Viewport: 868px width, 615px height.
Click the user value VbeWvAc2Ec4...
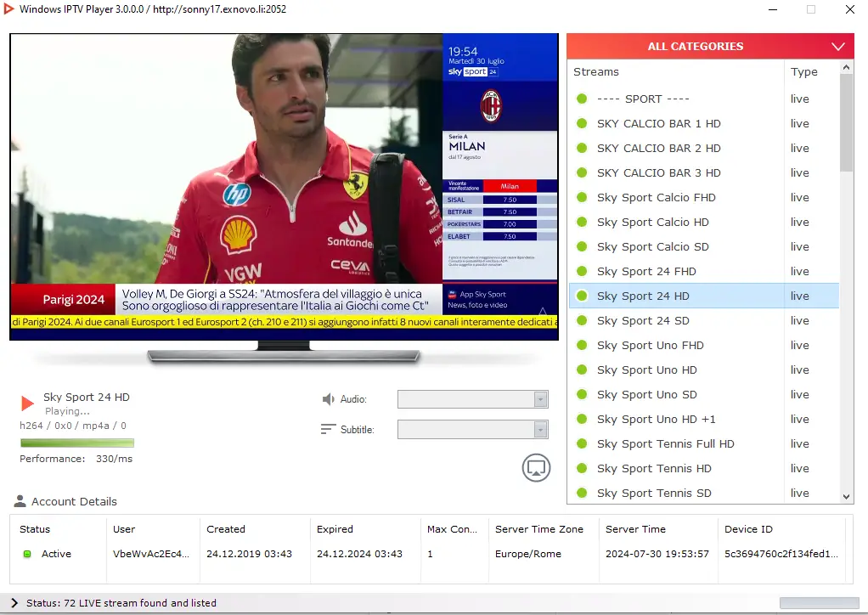coord(151,554)
